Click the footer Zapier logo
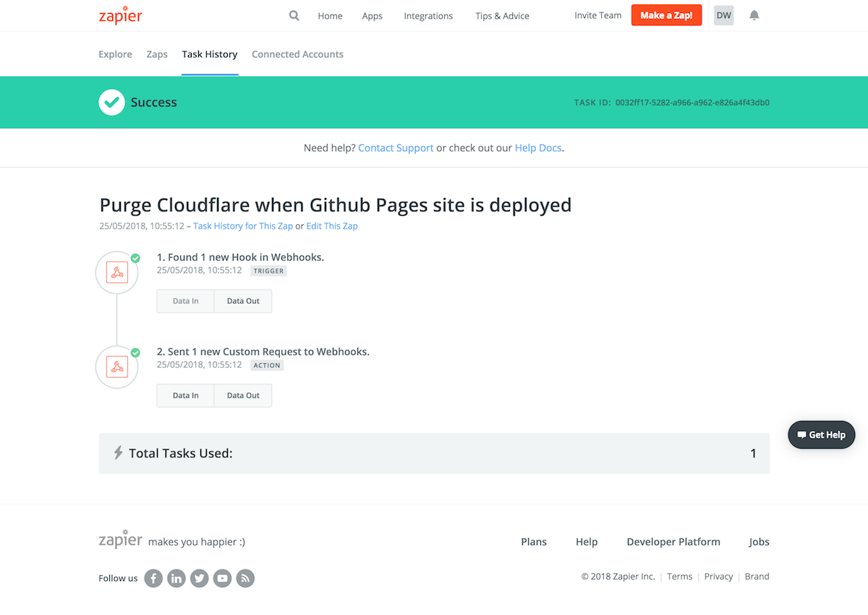This screenshot has height=615, width=868. pos(120,539)
